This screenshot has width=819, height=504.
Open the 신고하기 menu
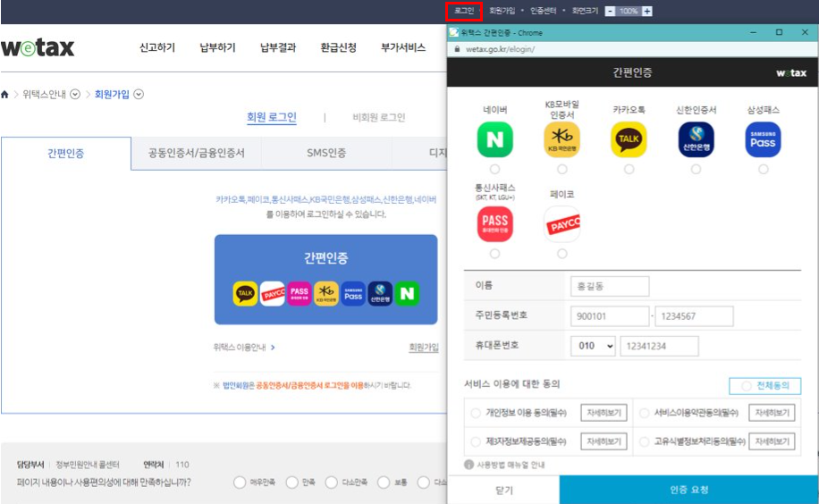[157, 47]
